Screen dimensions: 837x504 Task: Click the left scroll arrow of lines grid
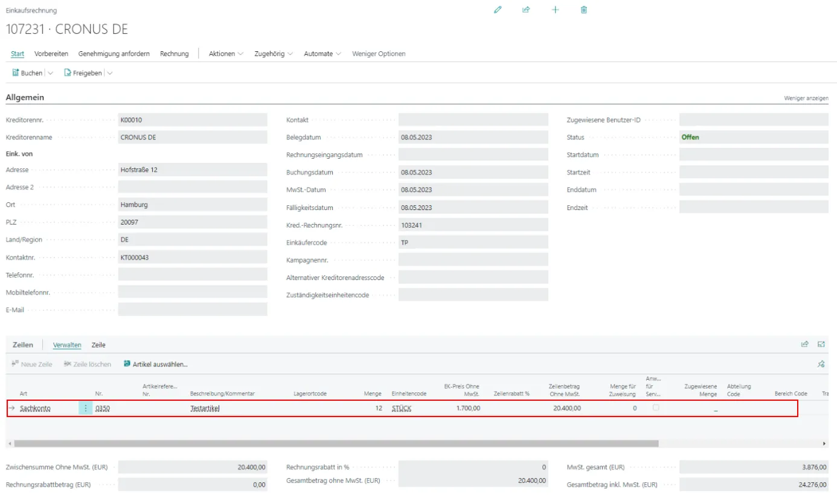8,444
